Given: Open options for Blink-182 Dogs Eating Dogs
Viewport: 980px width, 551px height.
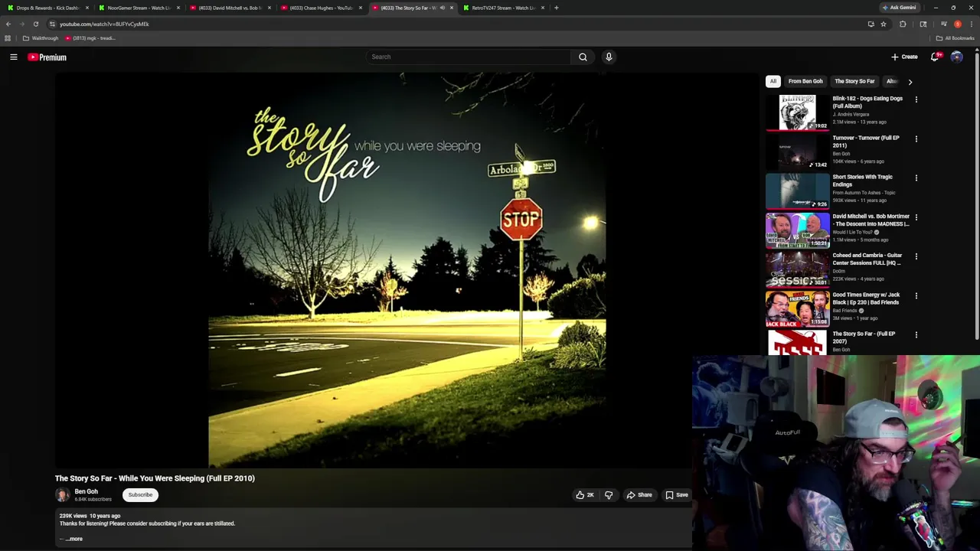Looking at the screenshot, I should [x=916, y=99].
